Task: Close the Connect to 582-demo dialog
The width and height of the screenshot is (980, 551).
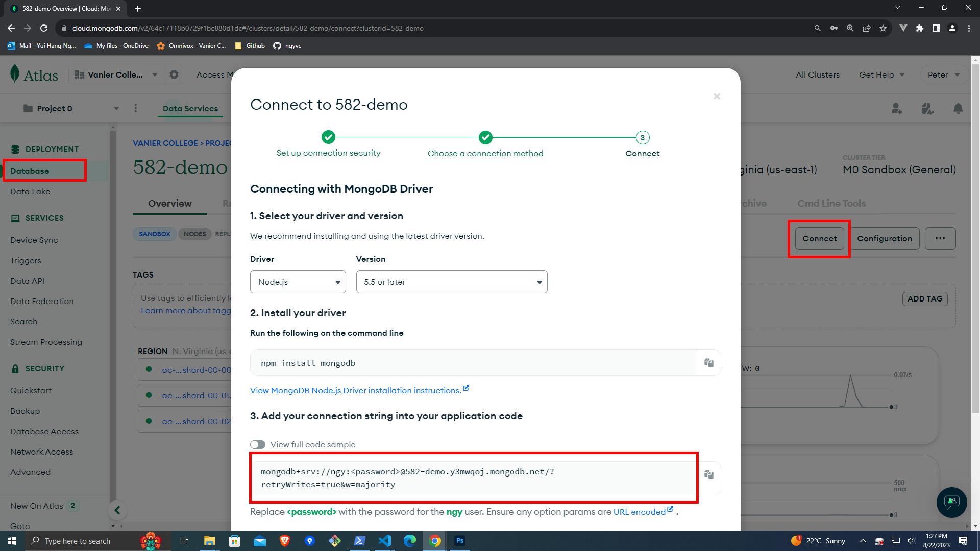Action: 717,96
